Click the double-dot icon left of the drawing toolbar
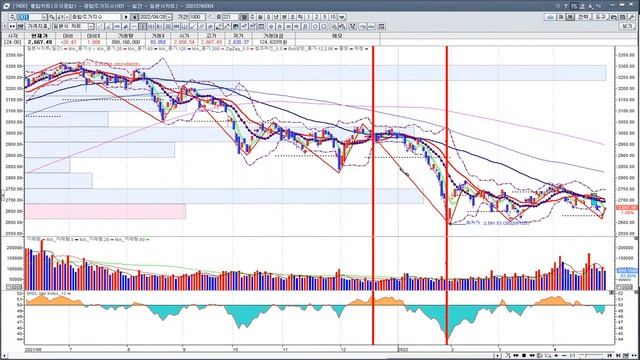Viewport: 640px width, 360px height. tap(12, 26)
